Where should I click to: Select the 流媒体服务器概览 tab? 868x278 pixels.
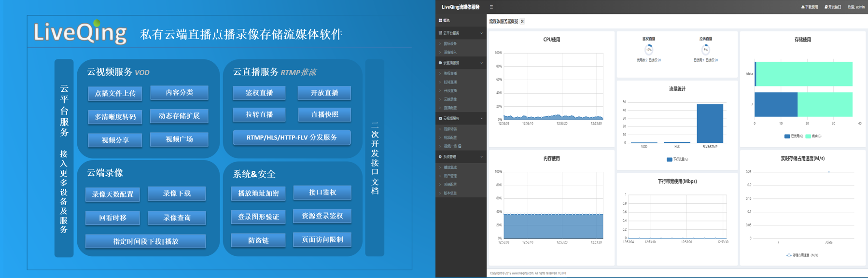tap(504, 21)
